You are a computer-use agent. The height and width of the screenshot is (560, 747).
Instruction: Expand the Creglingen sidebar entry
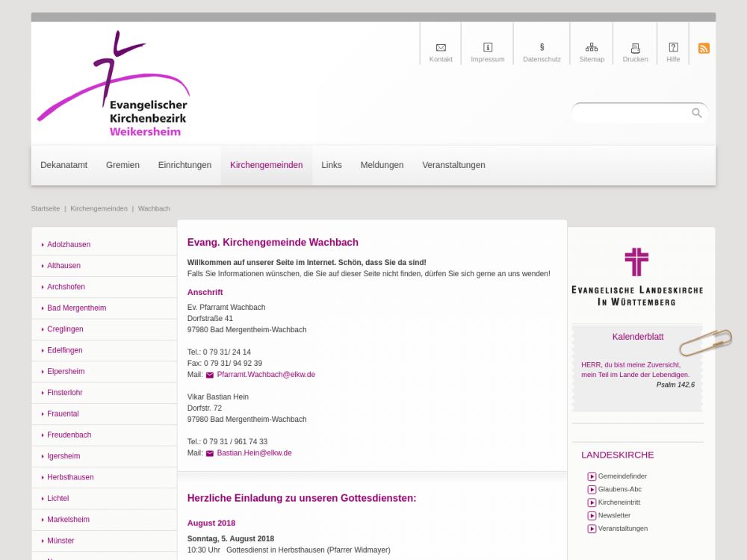point(65,329)
